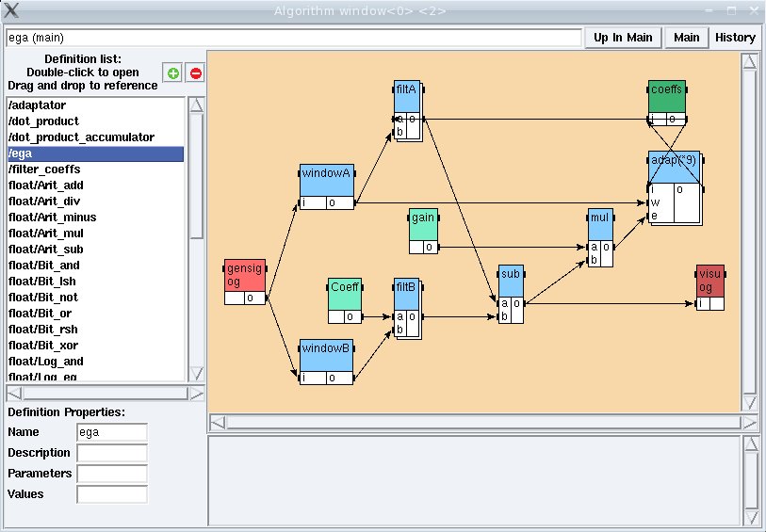Click output port o of windowB
This screenshot has width=766, height=532.
click(339, 379)
